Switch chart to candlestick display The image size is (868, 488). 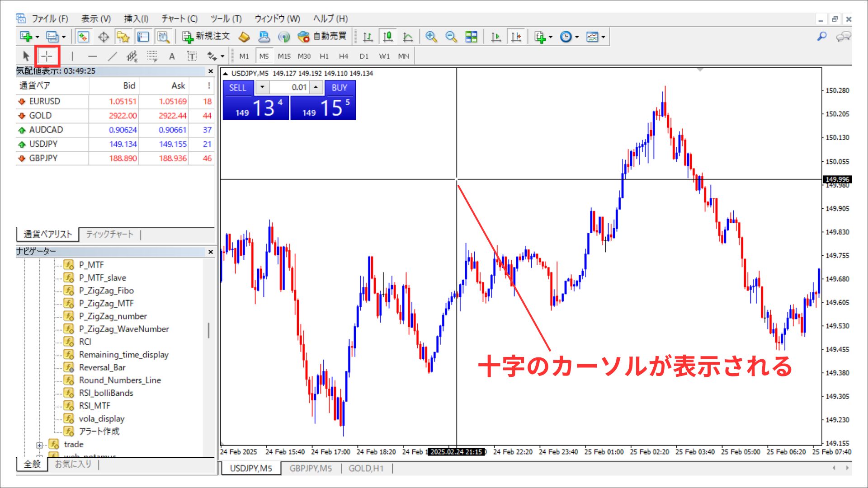point(388,37)
